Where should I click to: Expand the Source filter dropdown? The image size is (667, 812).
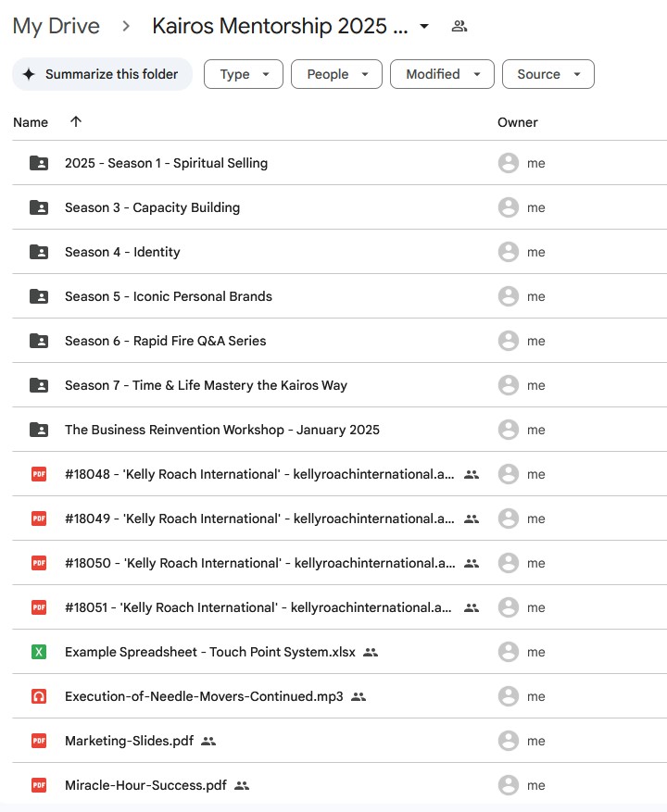pos(547,74)
